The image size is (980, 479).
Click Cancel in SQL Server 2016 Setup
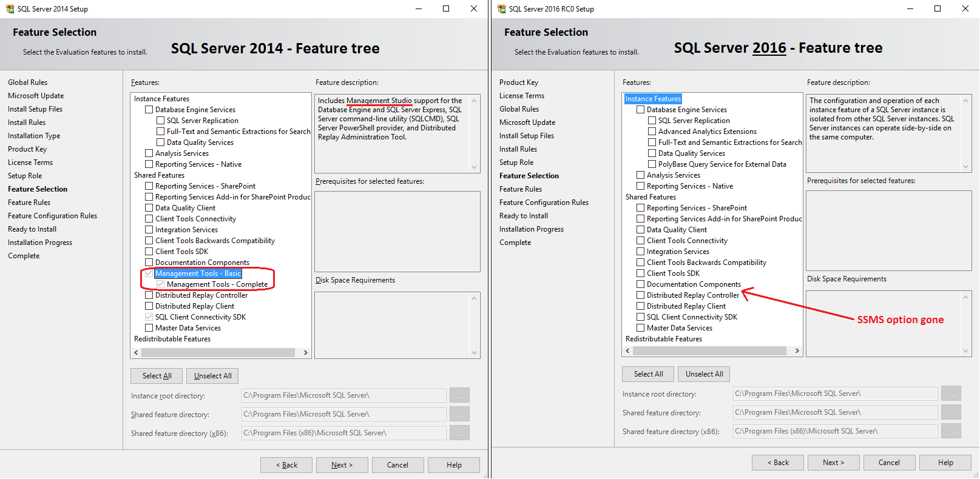[x=890, y=463]
